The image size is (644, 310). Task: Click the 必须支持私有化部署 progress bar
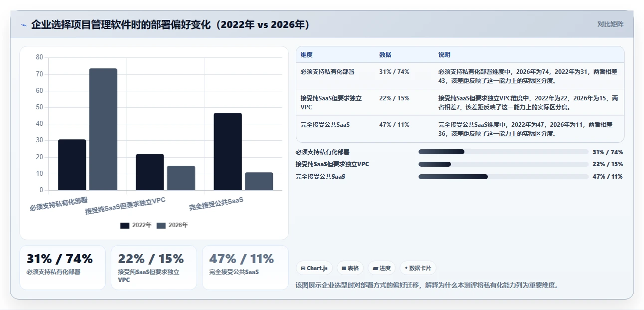(x=504, y=152)
